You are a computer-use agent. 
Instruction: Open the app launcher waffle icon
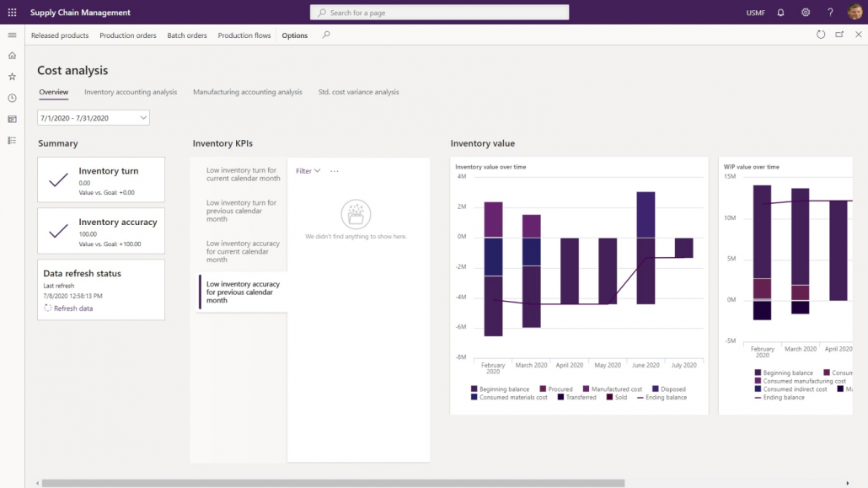coord(12,13)
